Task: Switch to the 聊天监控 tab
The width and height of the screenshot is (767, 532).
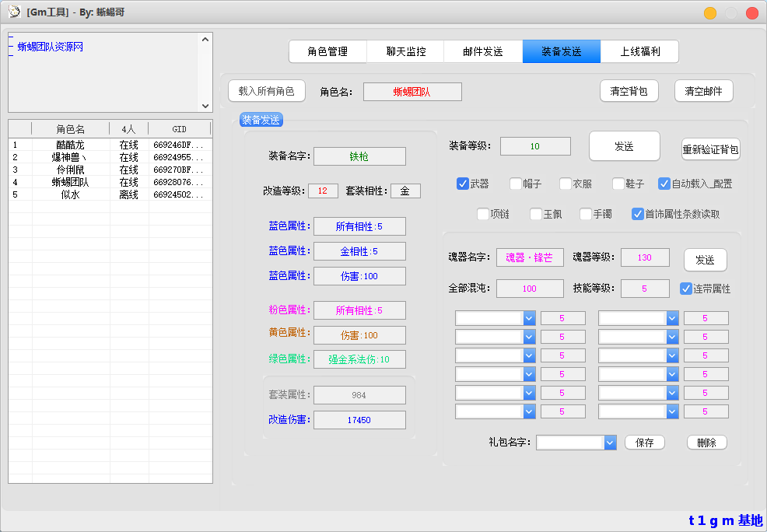Action: [x=405, y=51]
